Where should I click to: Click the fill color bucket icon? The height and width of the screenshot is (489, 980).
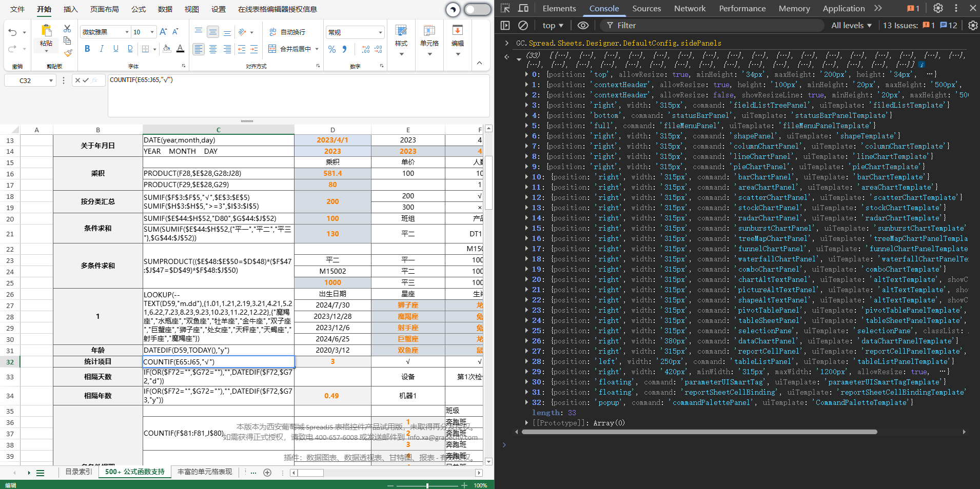click(x=166, y=49)
